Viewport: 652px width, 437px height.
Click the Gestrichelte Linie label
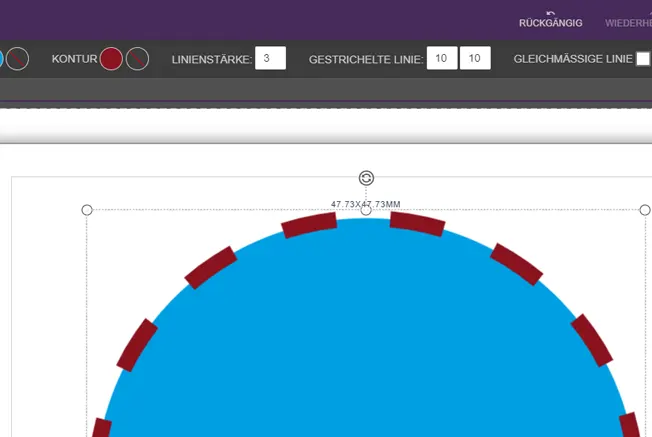(366, 60)
